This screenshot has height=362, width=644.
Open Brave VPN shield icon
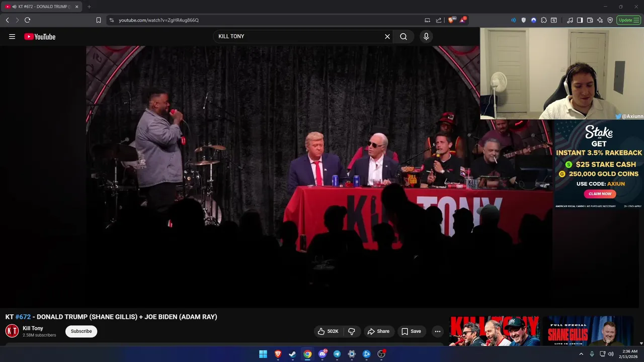point(610,20)
